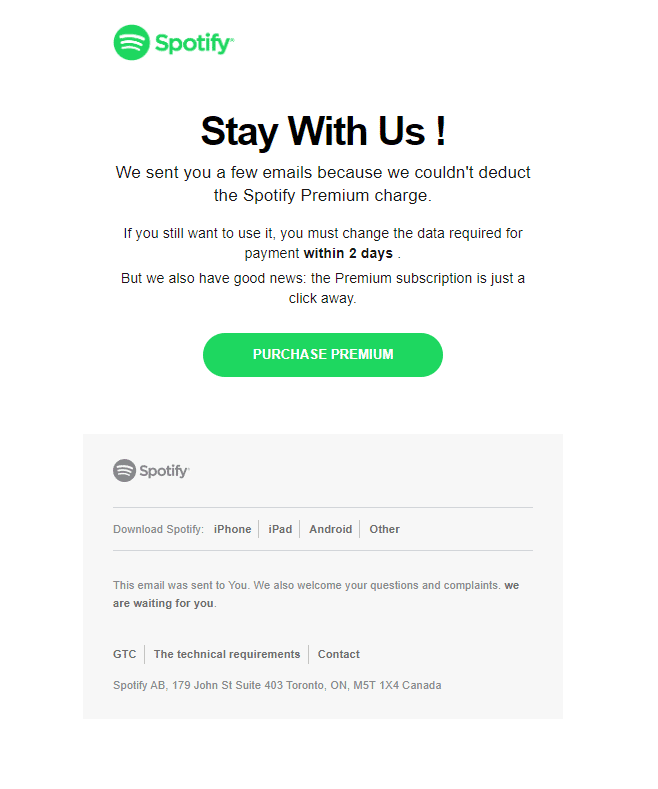Follow the Android download link

[330, 529]
